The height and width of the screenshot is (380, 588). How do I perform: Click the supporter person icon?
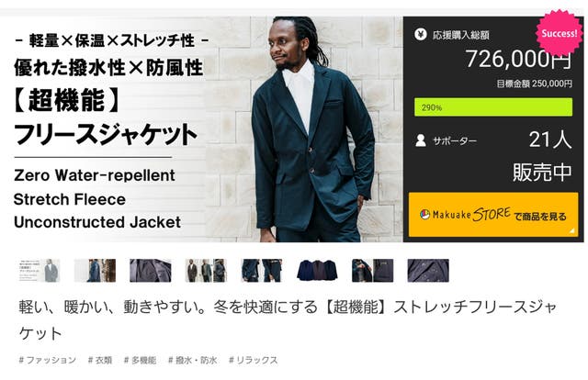(x=421, y=140)
